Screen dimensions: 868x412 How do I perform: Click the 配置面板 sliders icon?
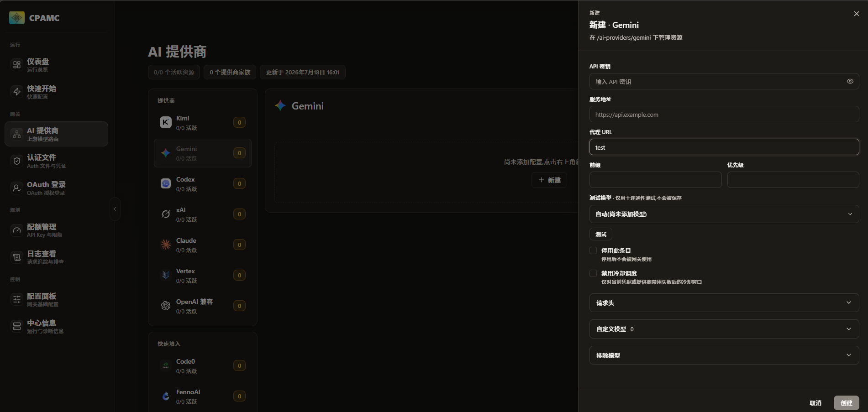(x=17, y=299)
